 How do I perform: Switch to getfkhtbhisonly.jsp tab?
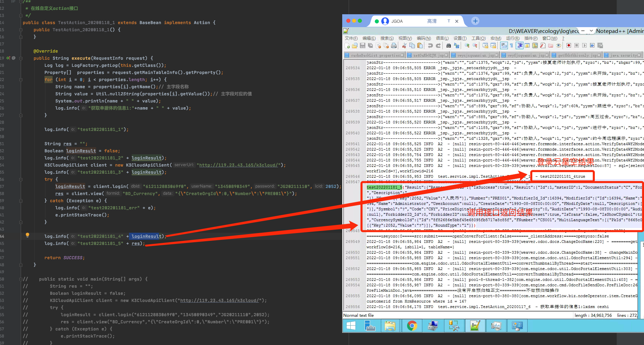(x=576, y=55)
